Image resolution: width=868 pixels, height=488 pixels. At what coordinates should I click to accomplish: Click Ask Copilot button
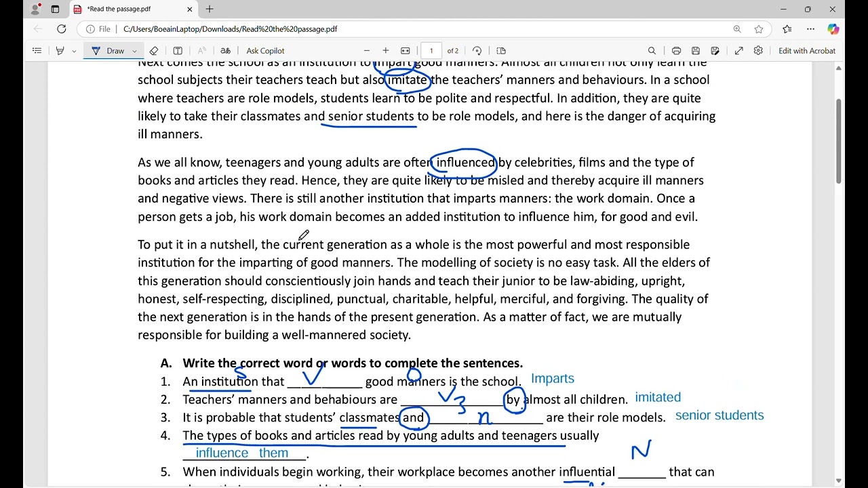point(265,51)
